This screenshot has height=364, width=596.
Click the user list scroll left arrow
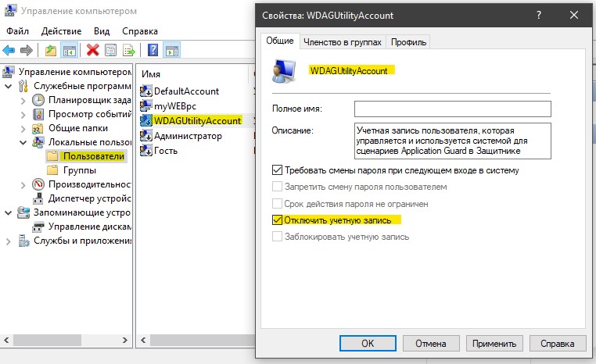tap(143, 340)
